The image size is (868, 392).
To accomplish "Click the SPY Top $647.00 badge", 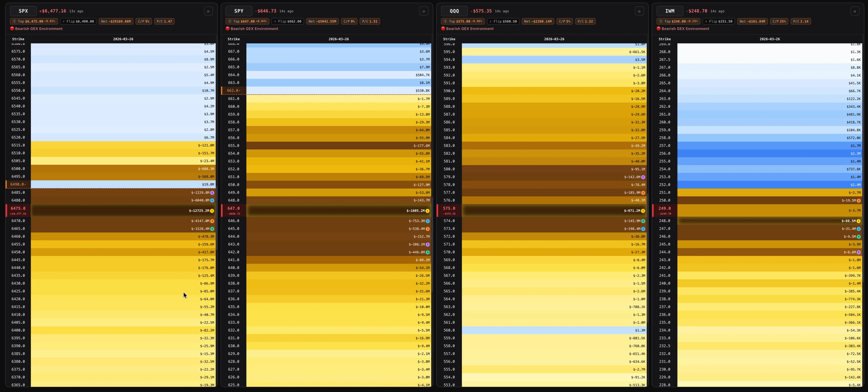I will pyautogui.click(x=247, y=21).
